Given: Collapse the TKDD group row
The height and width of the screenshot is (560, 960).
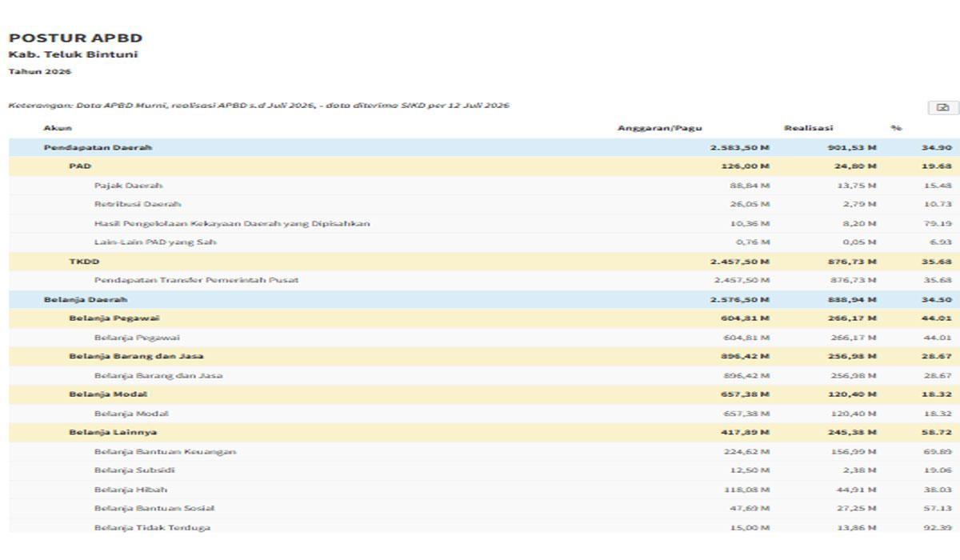Looking at the screenshot, I should pos(484,262).
